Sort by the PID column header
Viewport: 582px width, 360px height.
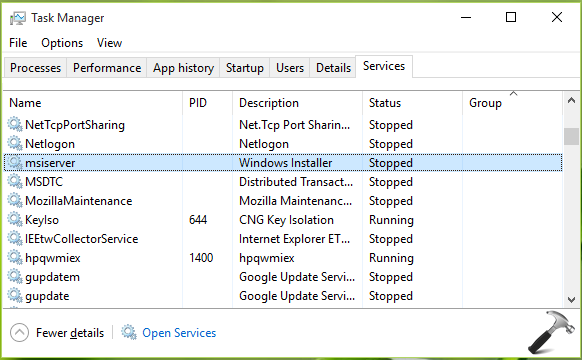tap(207, 103)
